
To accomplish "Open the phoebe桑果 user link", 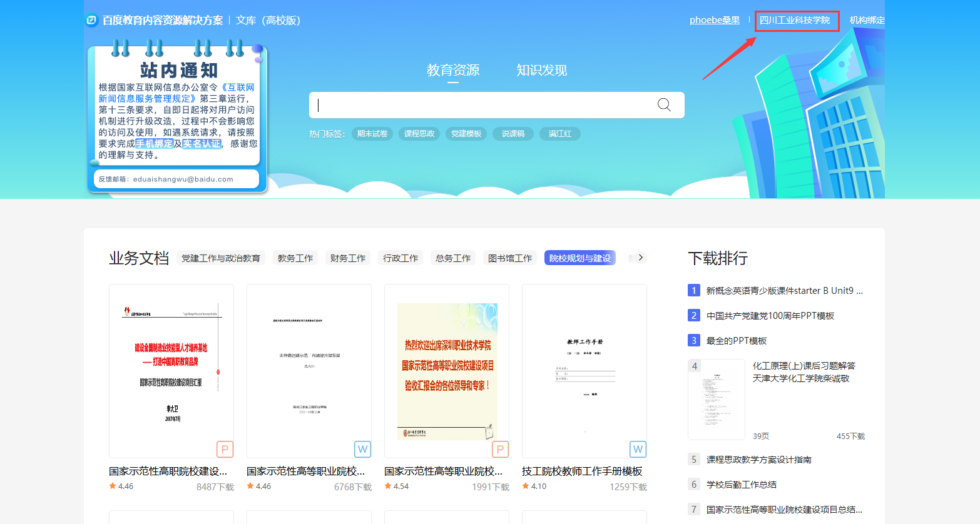I will (x=714, y=20).
